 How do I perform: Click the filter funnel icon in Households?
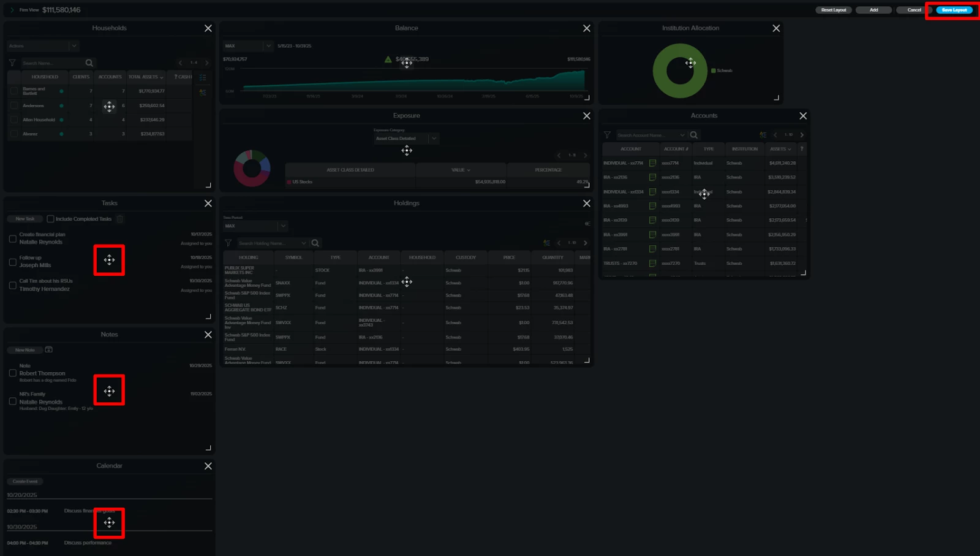click(12, 63)
